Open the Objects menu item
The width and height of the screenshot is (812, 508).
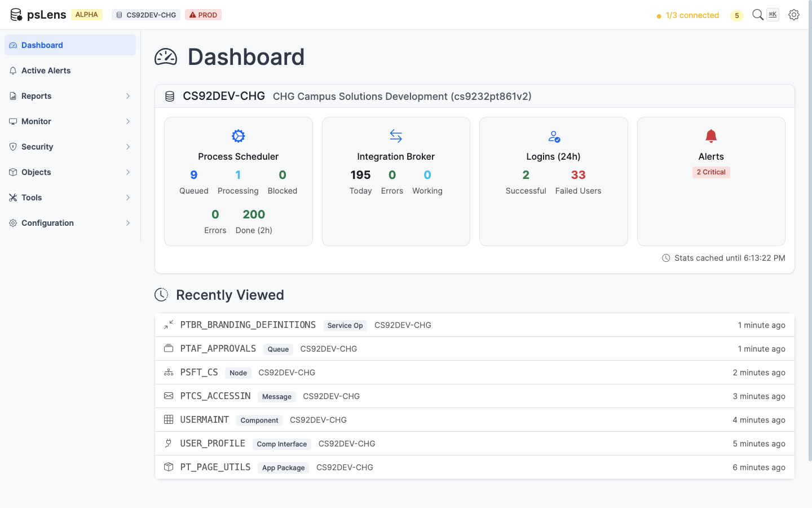[70, 172]
